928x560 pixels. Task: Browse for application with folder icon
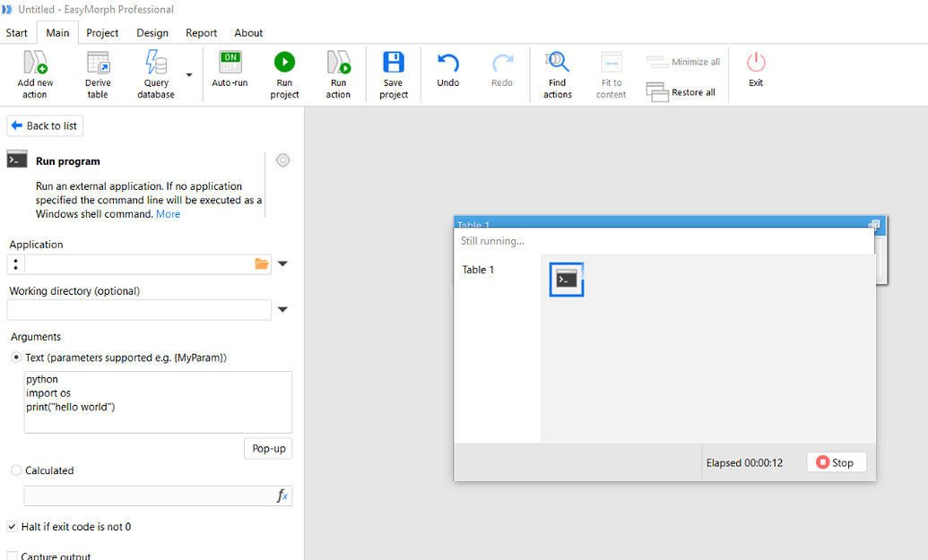coord(262,264)
